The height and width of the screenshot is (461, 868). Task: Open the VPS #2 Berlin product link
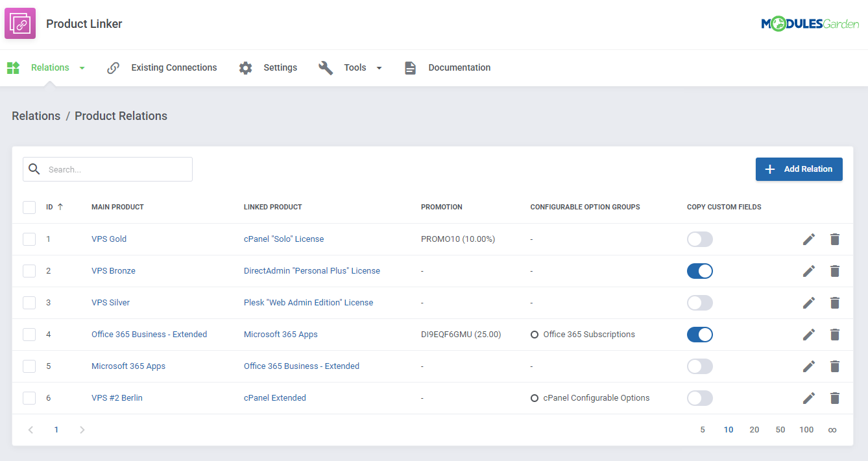point(117,398)
